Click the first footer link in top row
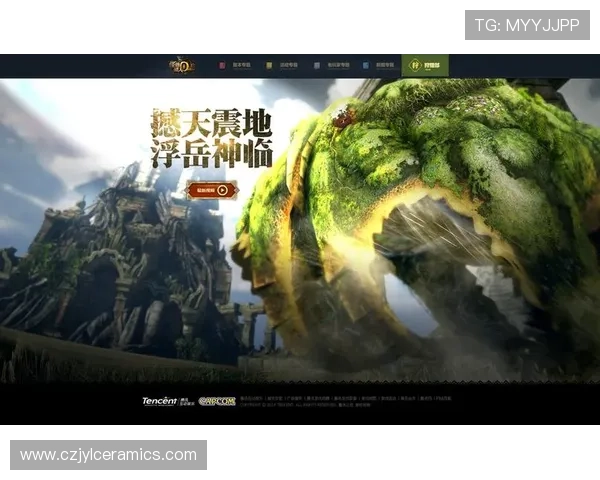600x480 pixels. tap(249, 397)
